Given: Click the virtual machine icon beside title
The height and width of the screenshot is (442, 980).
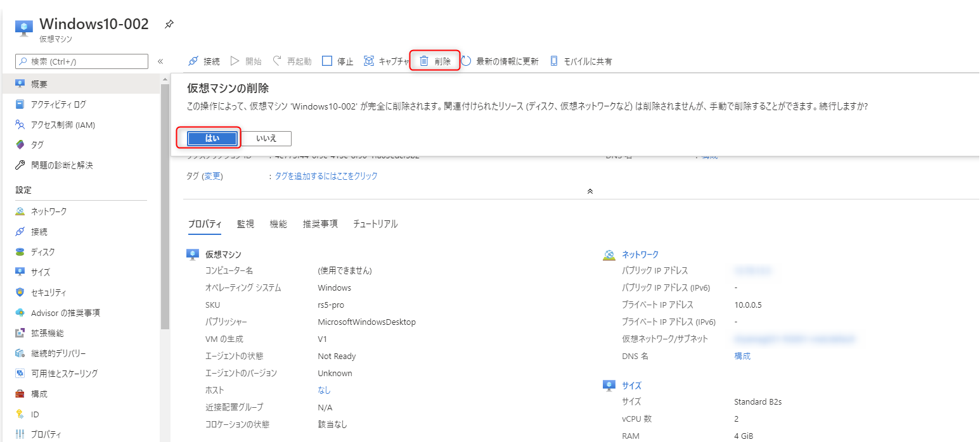Looking at the screenshot, I should point(24,28).
